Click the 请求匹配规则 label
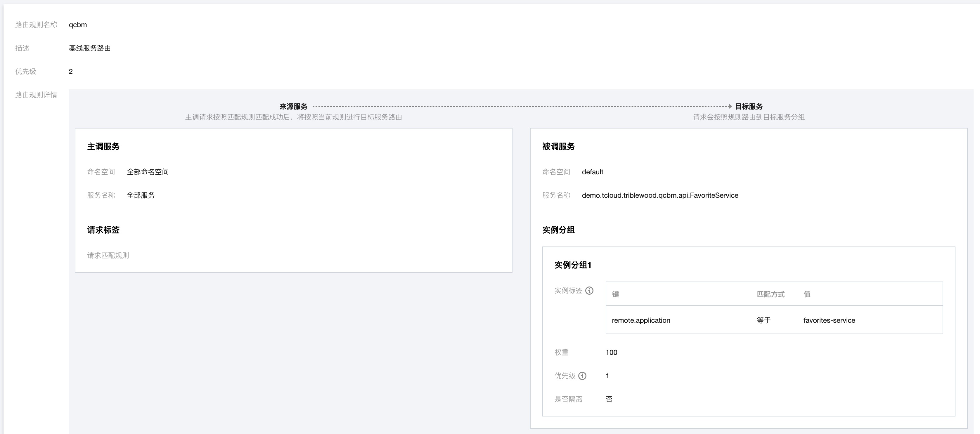This screenshot has width=980, height=434. pos(108,255)
